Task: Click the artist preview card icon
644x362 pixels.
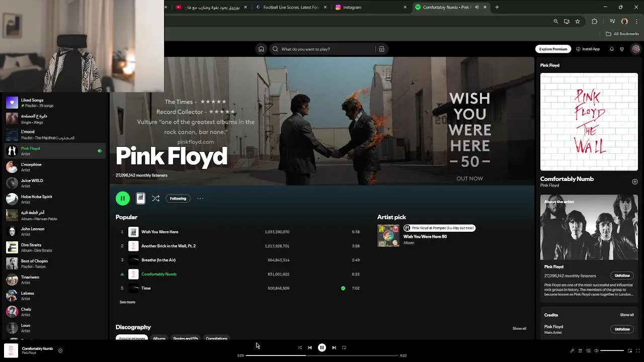Action: 140,198
